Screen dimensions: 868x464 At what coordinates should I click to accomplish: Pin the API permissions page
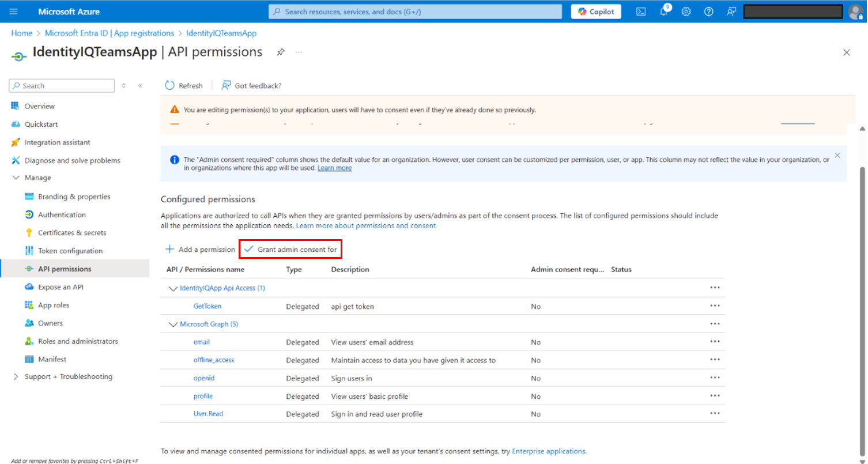click(280, 52)
